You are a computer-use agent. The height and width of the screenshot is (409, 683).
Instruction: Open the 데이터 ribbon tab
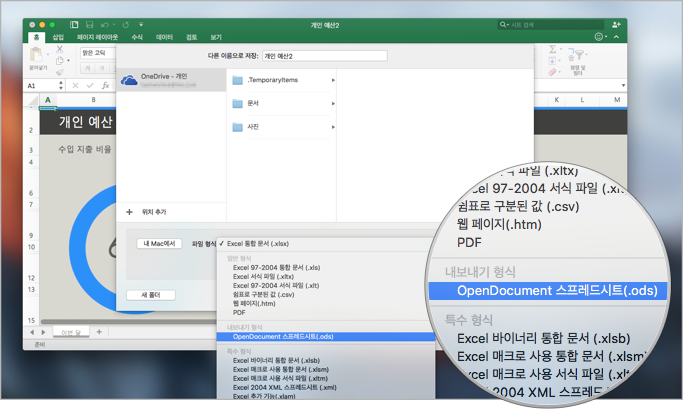[x=164, y=37]
